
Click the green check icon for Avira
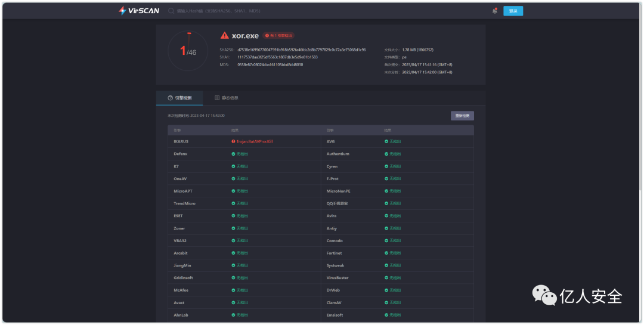point(386,216)
